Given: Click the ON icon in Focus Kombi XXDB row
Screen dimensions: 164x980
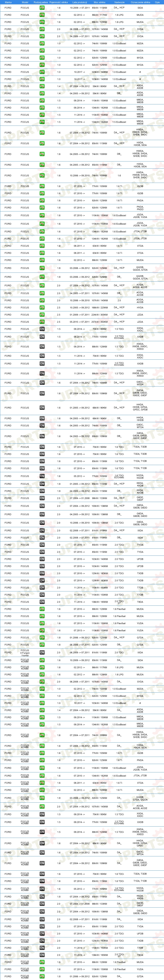Looking at the screenshot, I should [x=42, y=822].
